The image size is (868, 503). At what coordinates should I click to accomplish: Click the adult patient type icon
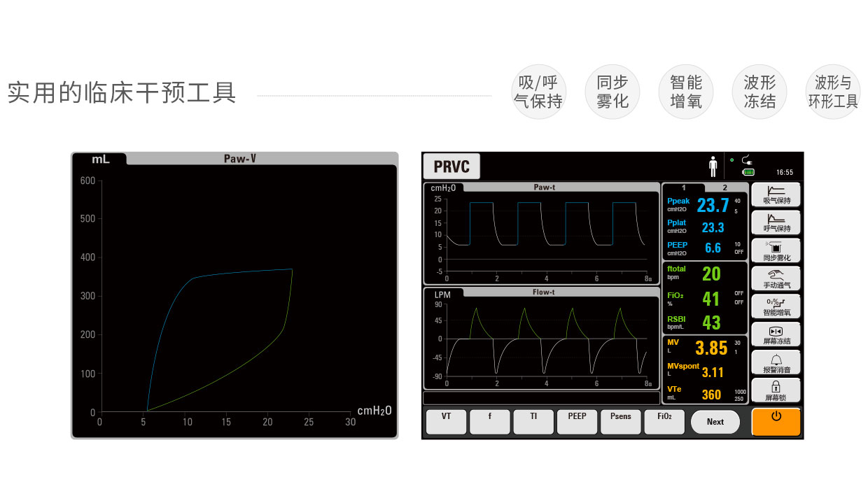tap(713, 167)
